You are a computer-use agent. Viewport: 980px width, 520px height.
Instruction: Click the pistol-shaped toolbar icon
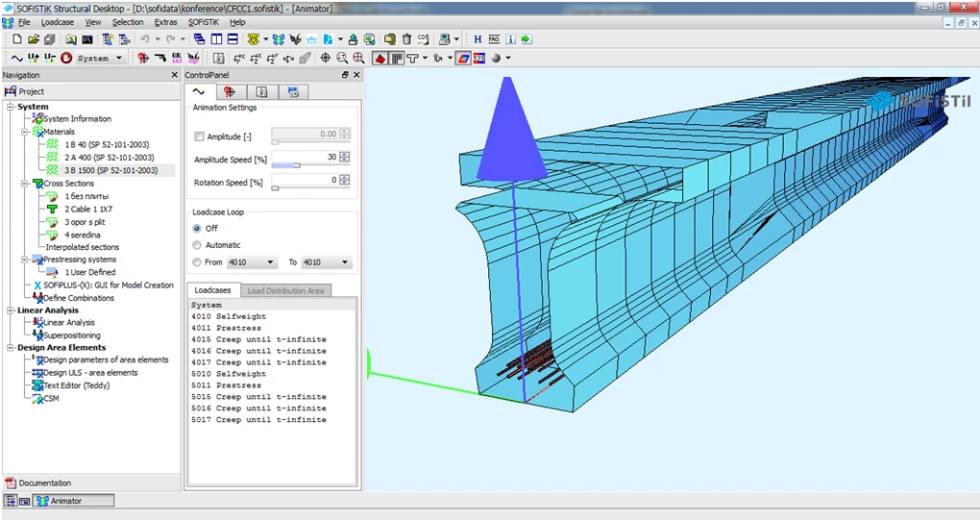160,58
